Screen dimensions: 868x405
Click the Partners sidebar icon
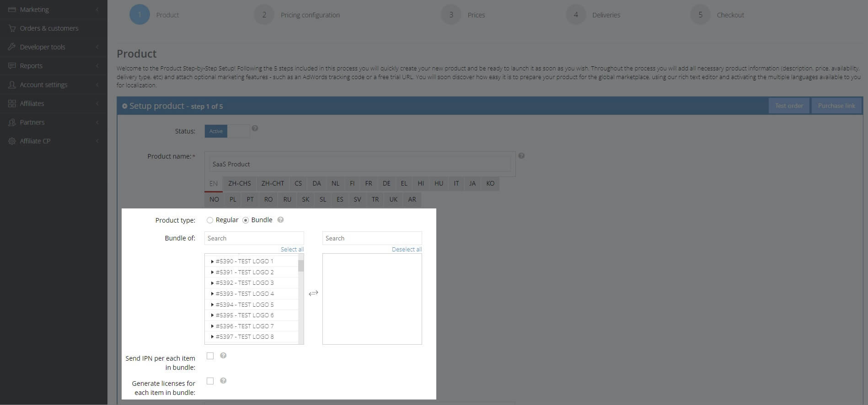click(x=12, y=123)
